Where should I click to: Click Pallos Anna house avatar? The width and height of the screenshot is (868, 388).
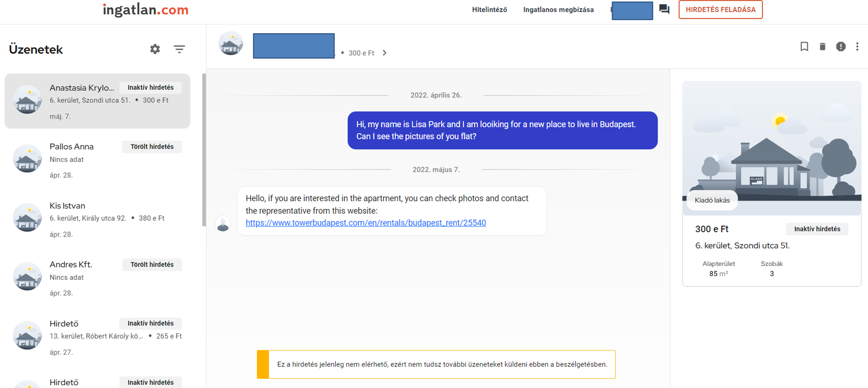pyautogui.click(x=27, y=159)
